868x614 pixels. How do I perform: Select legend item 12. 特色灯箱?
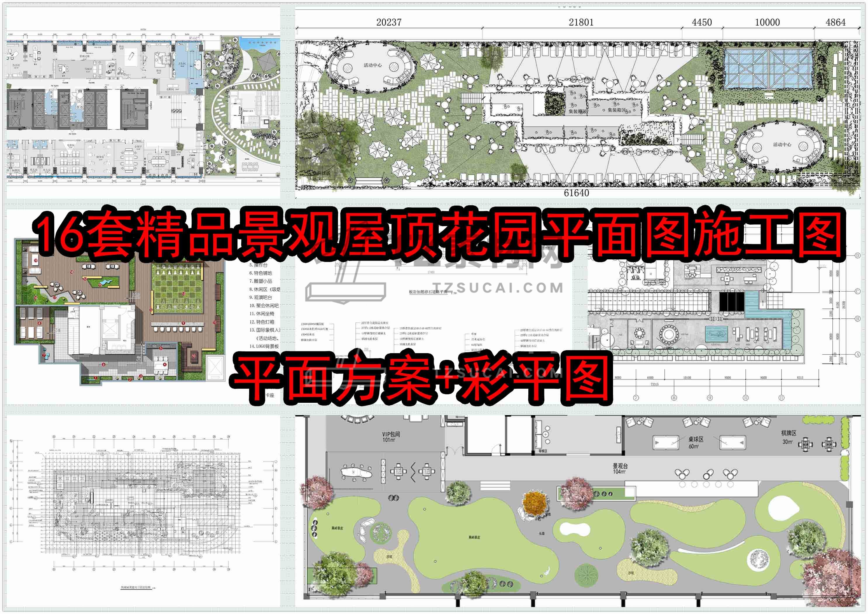(262, 322)
